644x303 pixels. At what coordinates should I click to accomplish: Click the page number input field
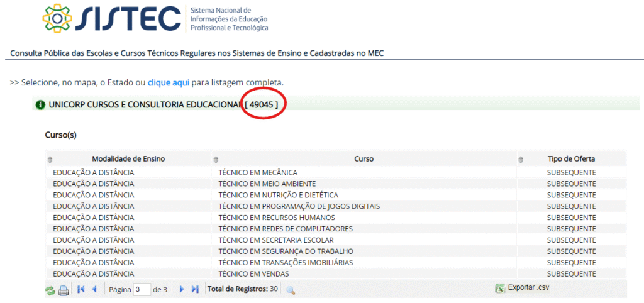143,289
